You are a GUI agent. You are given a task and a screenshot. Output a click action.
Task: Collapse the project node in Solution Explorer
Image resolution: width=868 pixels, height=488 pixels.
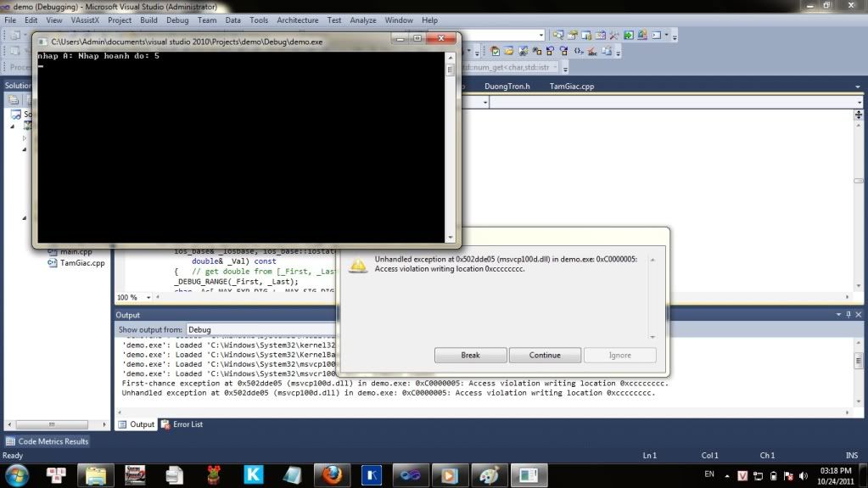click(x=12, y=126)
